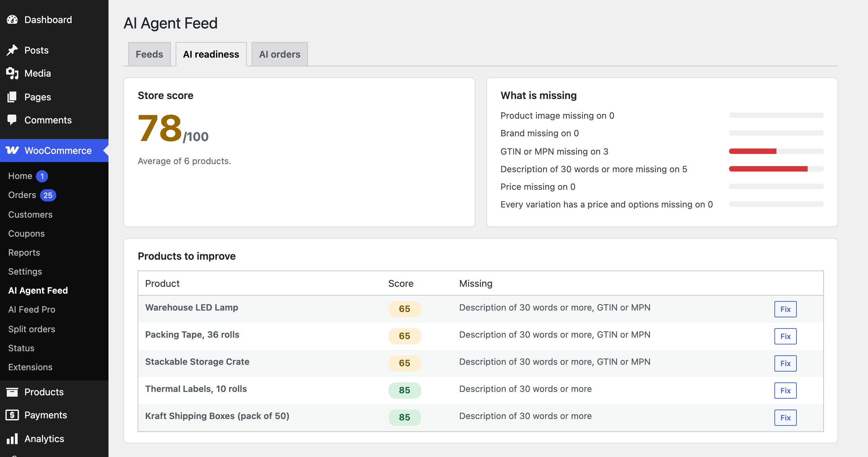The image size is (868, 457).
Task: Click 'Average of 6 products.' text
Action: (x=184, y=161)
